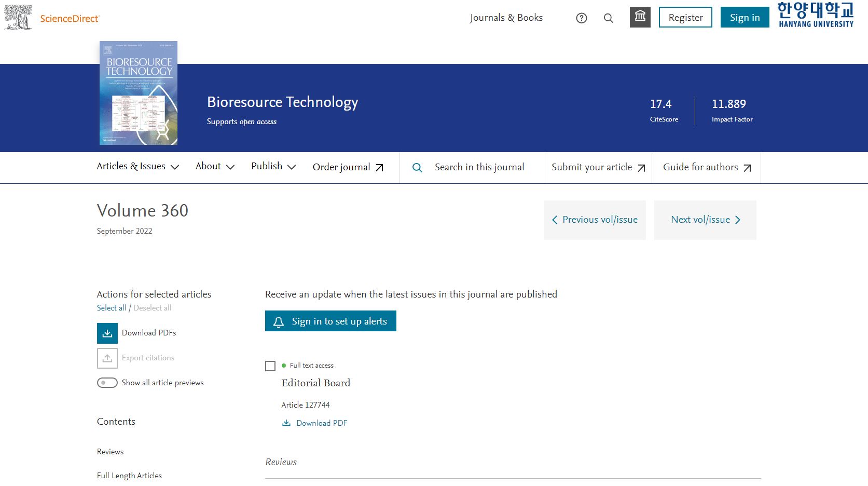The height and width of the screenshot is (486, 868).
Task: Click Sign in to set up alerts
Action: [330, 321]
